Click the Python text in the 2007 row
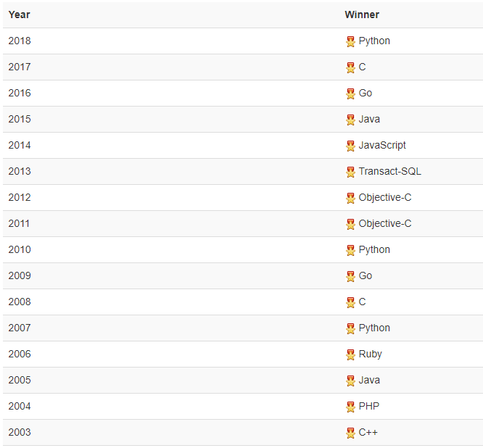 point(374,328)
